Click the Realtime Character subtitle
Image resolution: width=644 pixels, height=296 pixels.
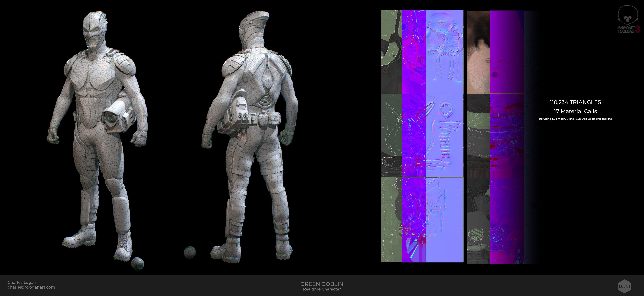(322, 289)
